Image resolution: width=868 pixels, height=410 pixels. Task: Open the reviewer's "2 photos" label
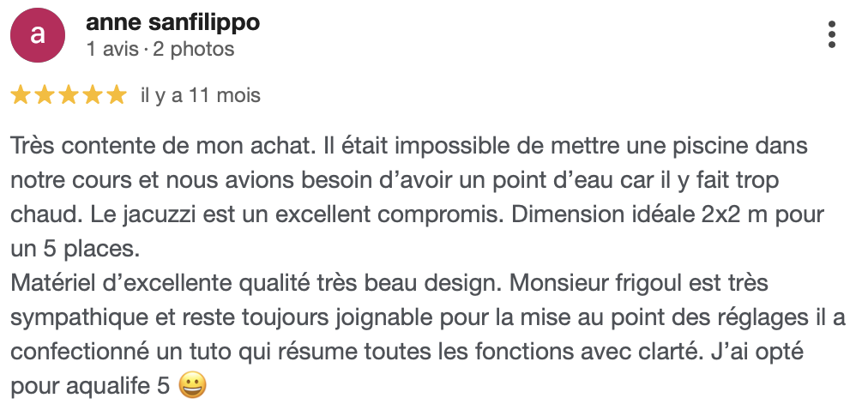click(x=194, y=49)
